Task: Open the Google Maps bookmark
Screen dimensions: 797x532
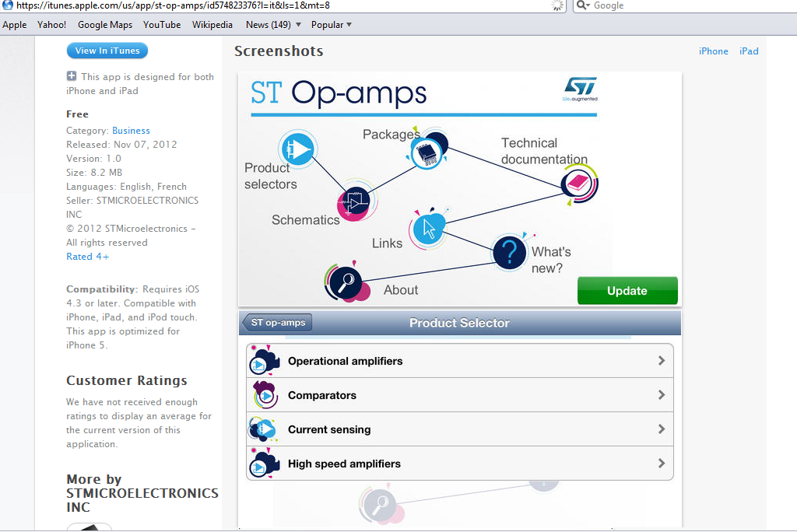Action: click(105, 24)
